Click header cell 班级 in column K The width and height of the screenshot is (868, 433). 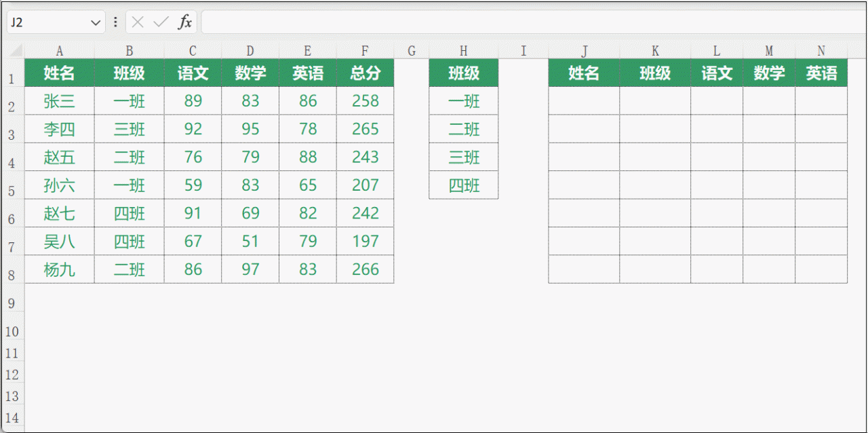(655, 73)
